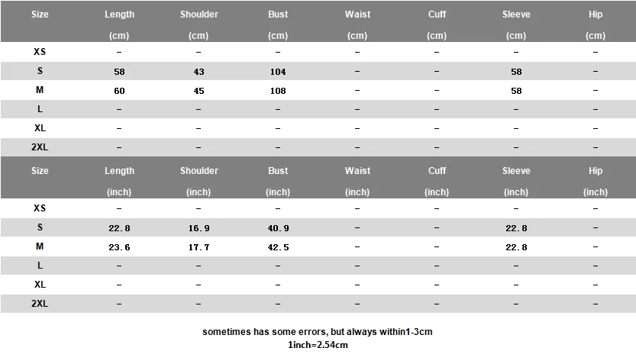Click the '1inch=2.54cm' note text
636x364 pixels.
[318, 345]
